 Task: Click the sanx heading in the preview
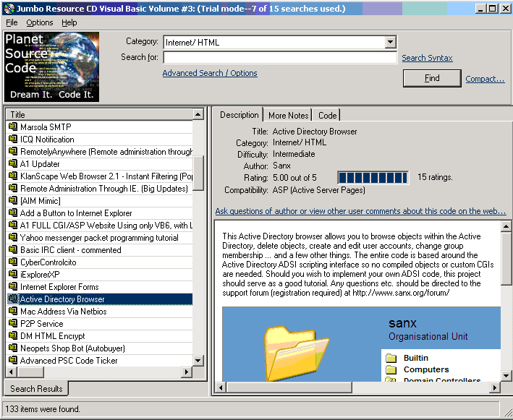click(x=402, y=323)
